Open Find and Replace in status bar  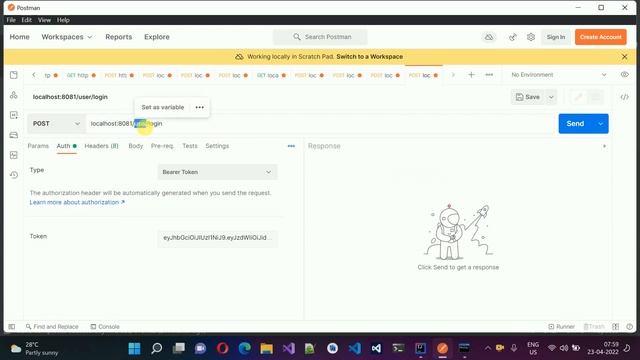tap(52, 327)
